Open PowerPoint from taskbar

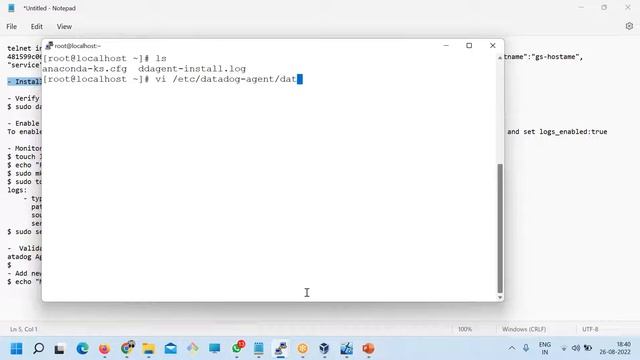368,349
